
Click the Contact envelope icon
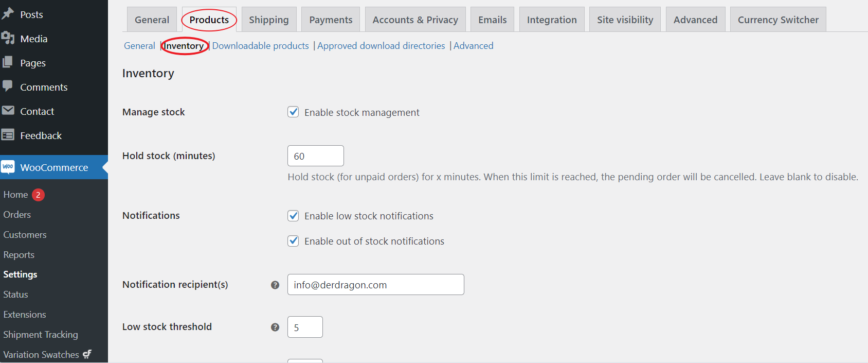pyautogui.click(x=8, y=111)
